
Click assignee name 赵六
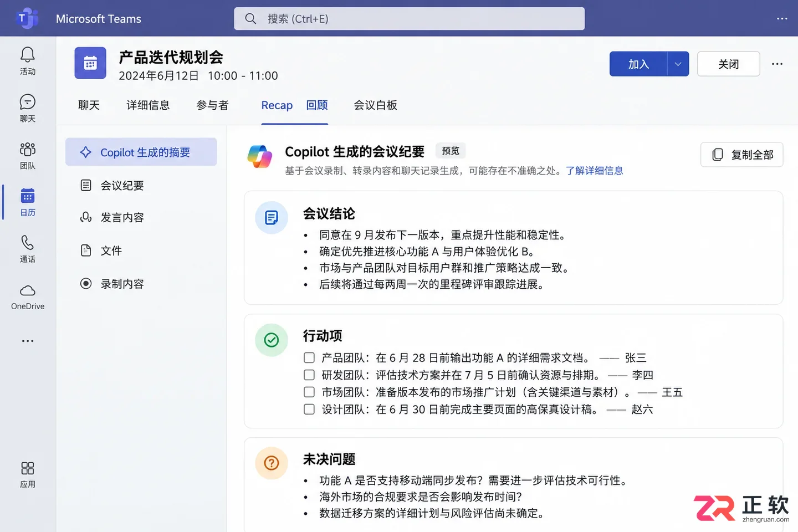(642, 410)
